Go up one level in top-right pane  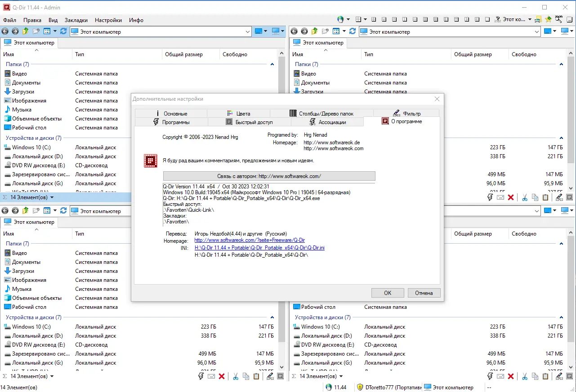[x=315, y=31]
